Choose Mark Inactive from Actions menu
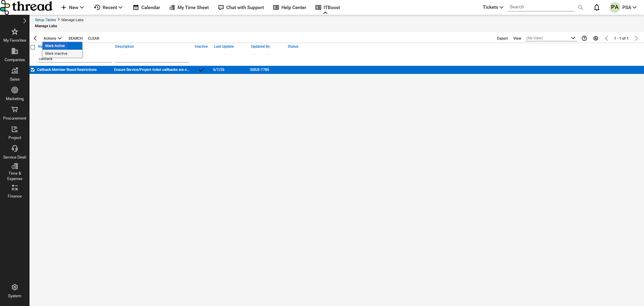This screenshot has height=306, width=644. point(62,53)
